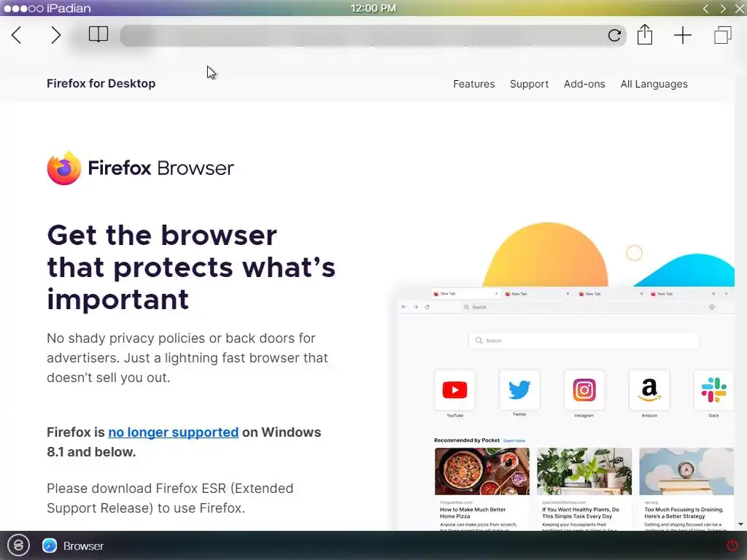Viewport: 747px width, 560px height.
Task: Click the red power icon
Action: 732,545
